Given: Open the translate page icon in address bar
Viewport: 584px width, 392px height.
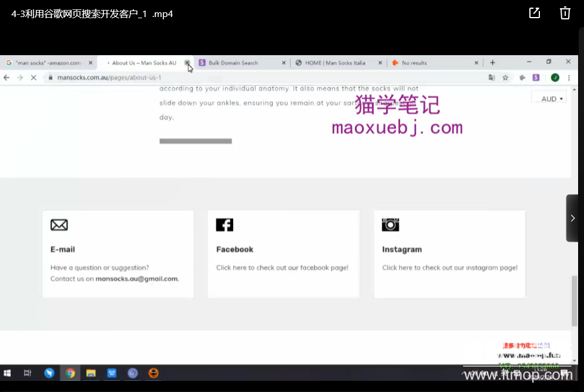Looking at the screenshot, I should click(492, 77).
